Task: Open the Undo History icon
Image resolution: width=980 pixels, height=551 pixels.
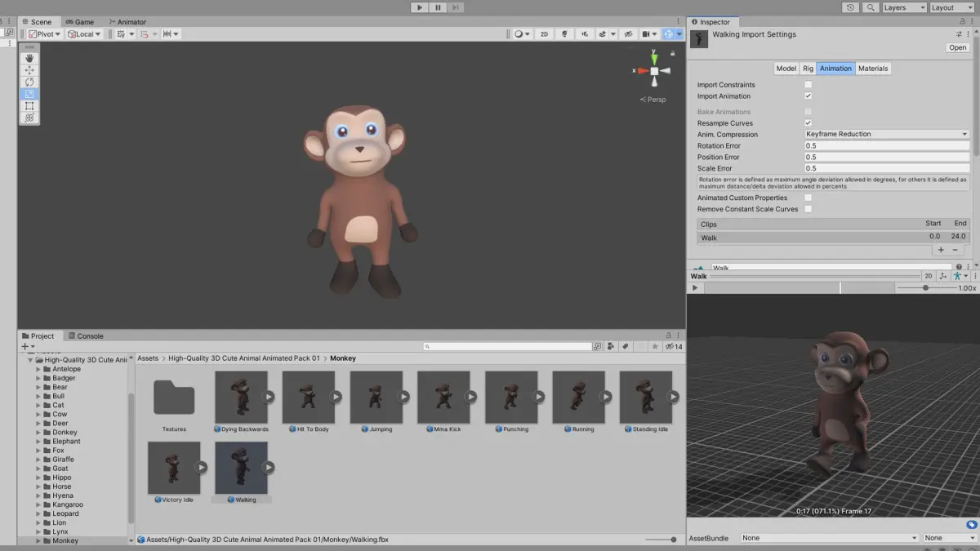Action: click(852, 7)
